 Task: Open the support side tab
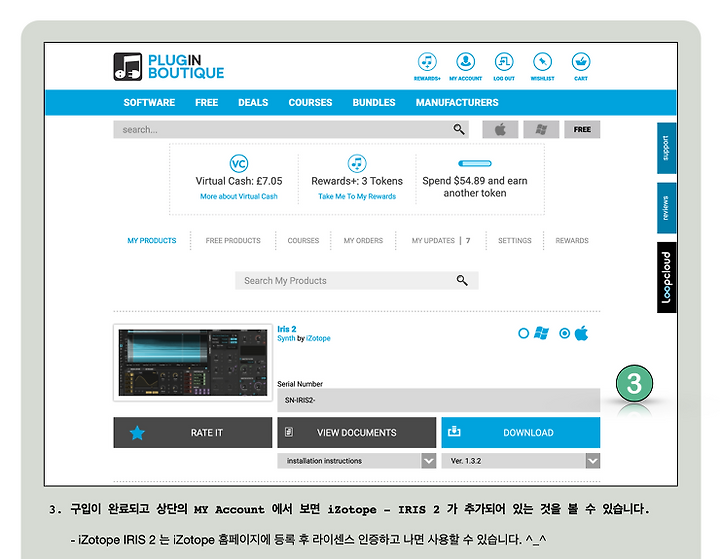pos(666,148)
